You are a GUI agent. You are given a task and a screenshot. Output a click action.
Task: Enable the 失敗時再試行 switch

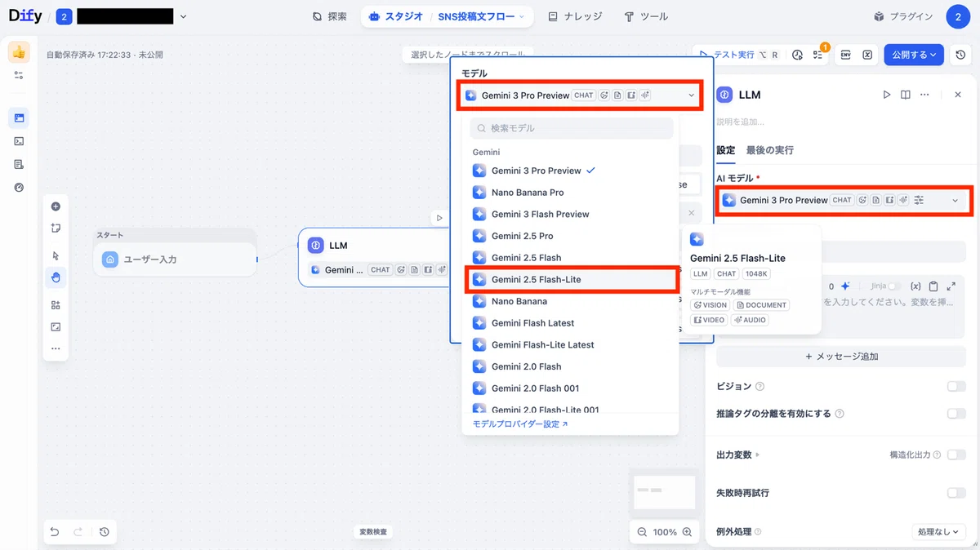pos(955,493)
